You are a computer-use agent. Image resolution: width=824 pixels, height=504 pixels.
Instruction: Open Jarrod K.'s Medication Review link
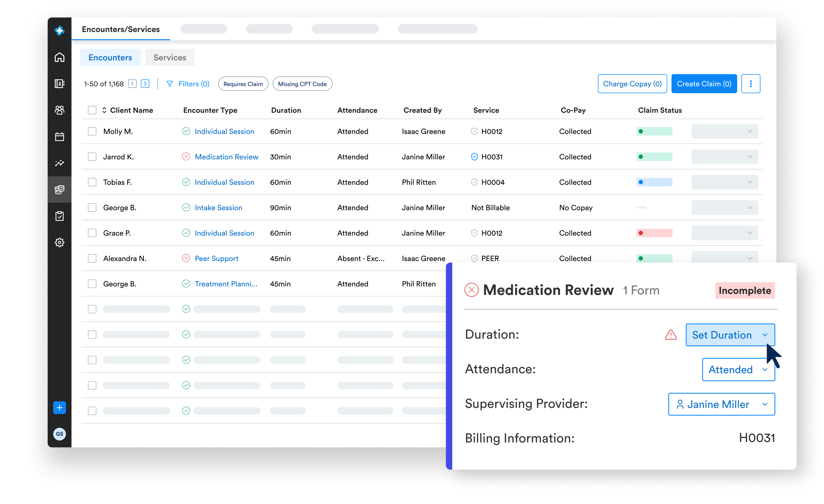point(226,157)
